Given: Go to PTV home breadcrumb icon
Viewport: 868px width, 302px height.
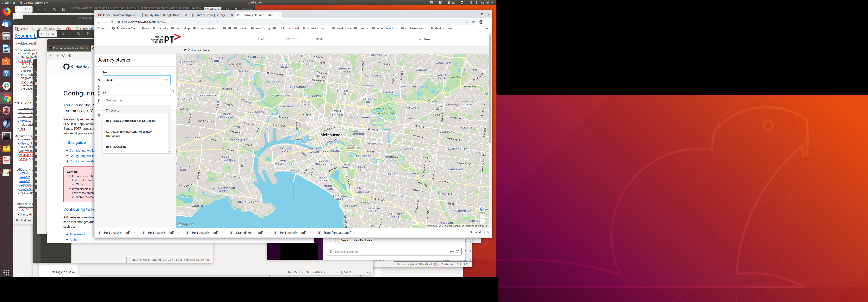Looking at the screenshot, I should point(185,50).
